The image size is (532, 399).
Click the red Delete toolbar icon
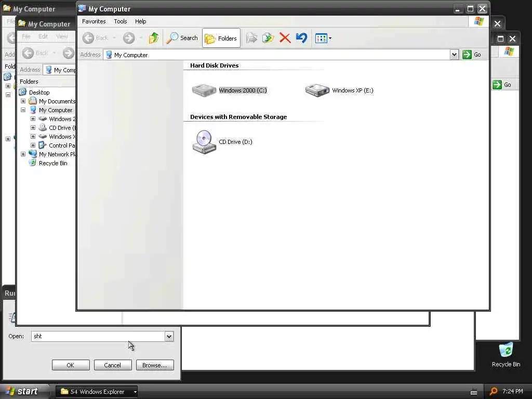pos(285,38)
